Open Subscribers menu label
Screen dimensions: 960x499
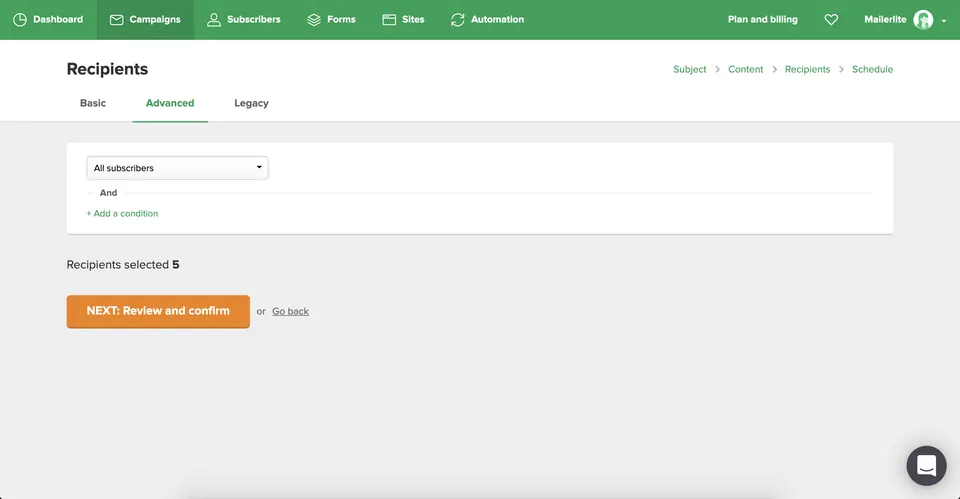pos(253,20)
